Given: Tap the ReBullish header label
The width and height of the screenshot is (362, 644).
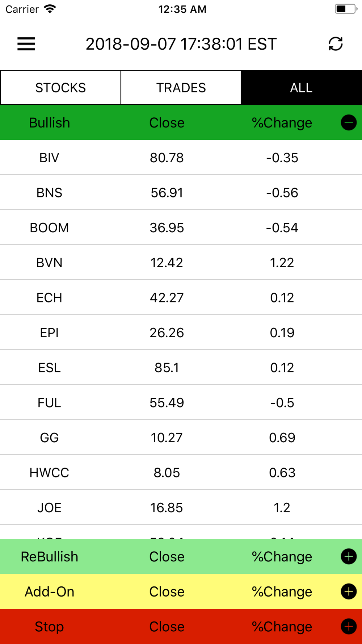Looking at the screenshot, I should (x=49, y=557).
